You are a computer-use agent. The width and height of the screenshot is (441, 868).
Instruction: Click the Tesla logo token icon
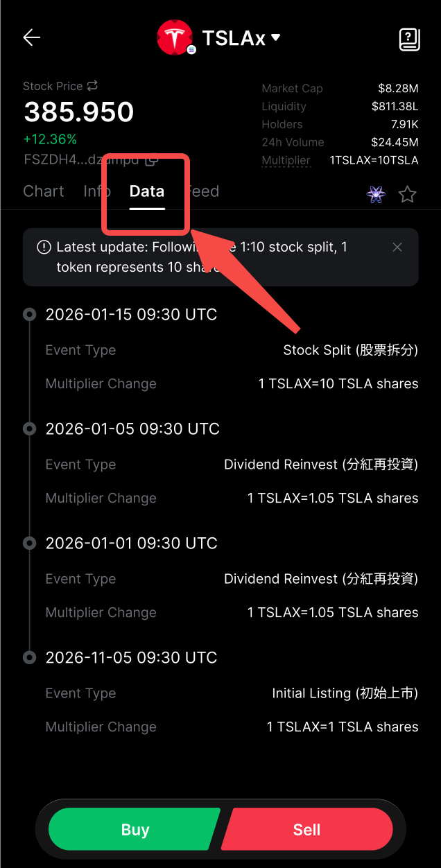[175, 38]
